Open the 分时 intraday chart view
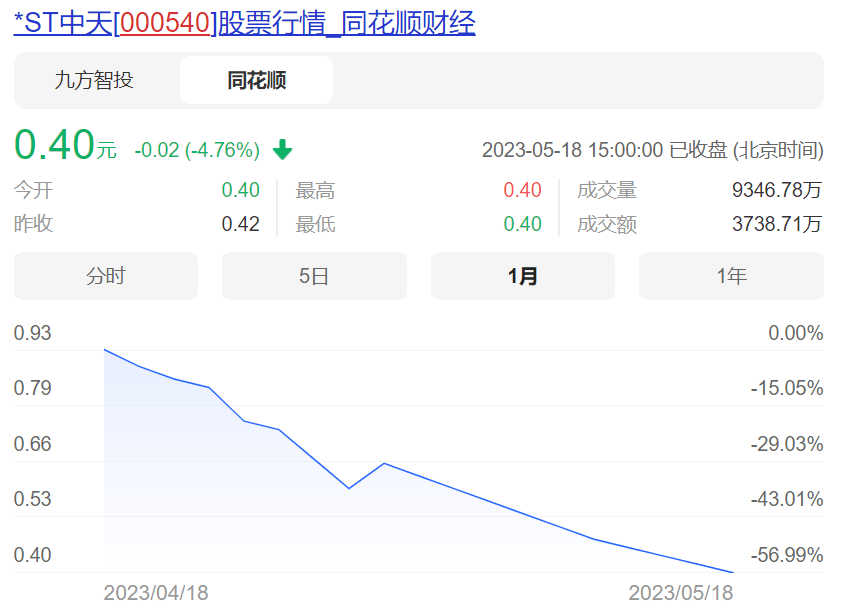Screen dimensions: 846x613 105,275
